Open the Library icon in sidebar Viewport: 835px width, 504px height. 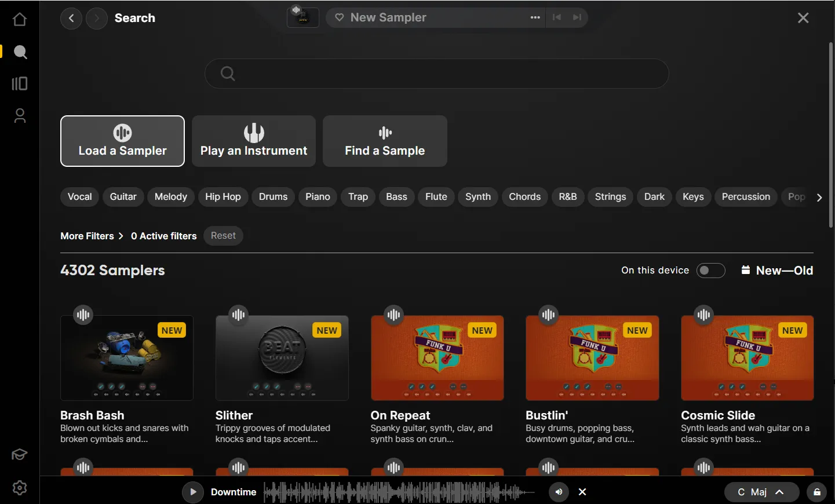coord(20,84)
